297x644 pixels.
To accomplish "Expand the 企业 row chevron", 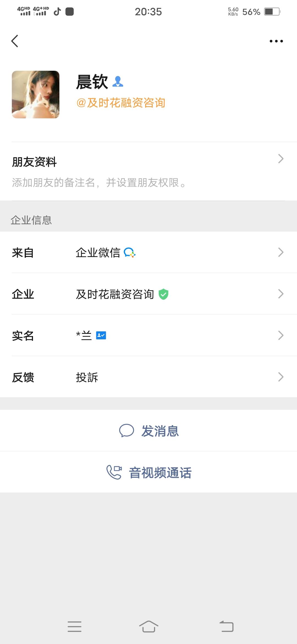I will [280, 294].
